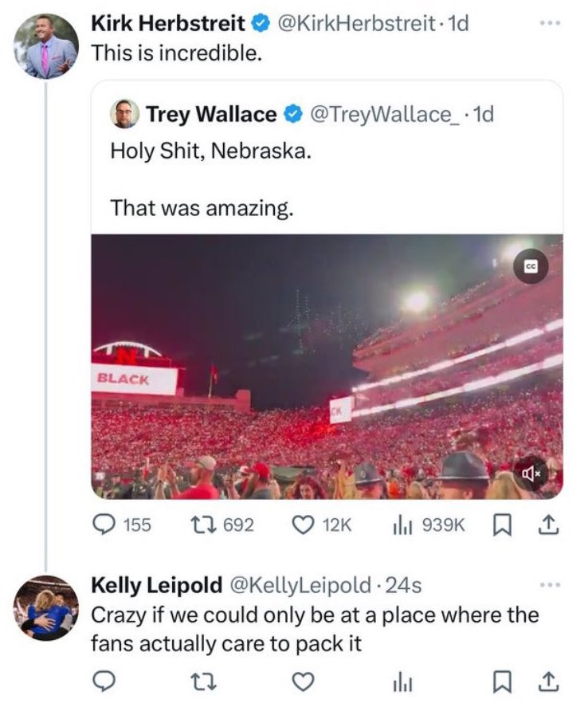Reply to Kirk Herbstreit's tweet
Image resolution: width=588 pixels, height=719 pixels.
pos(103,525)
